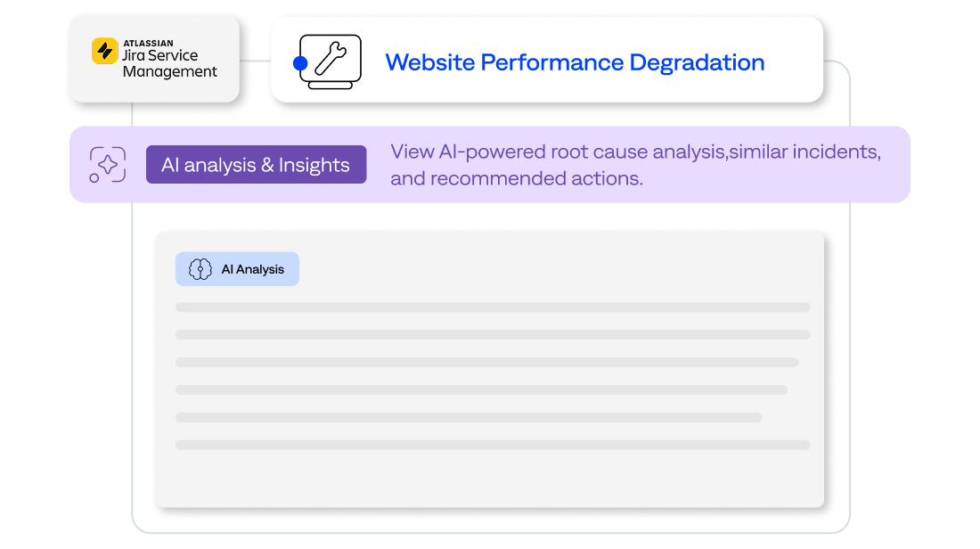Click fifth placeholder line under AI Analysis

[x=469, y=417]
